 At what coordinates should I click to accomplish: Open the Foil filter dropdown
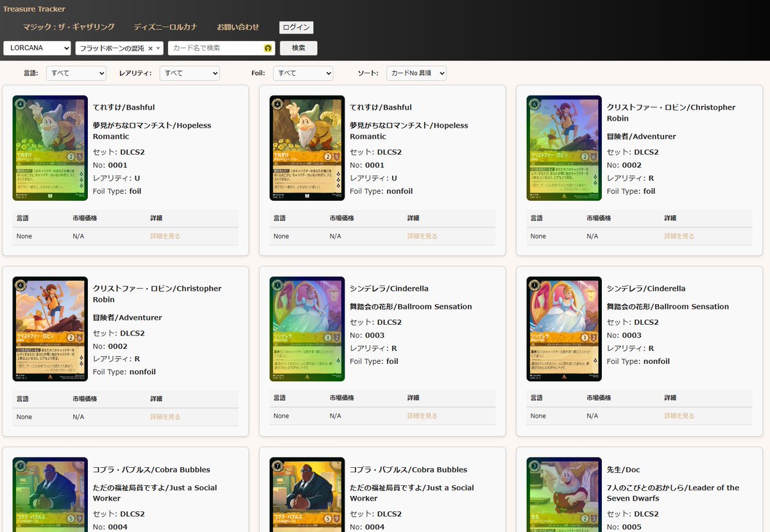pos(303,73)
